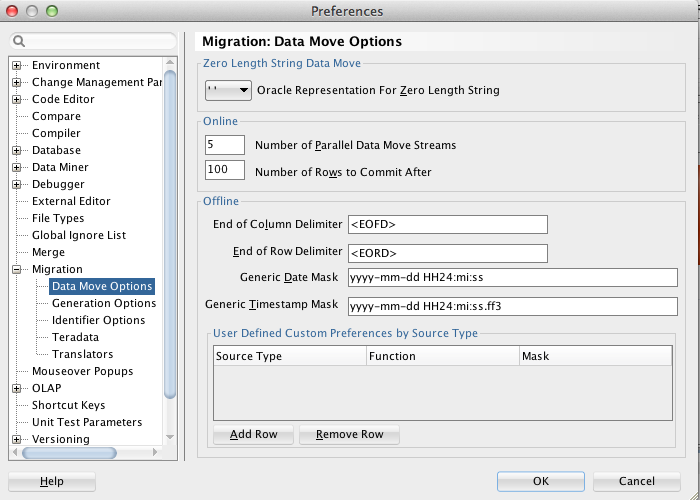Screen dimensions: 700x500
Task: Click tree scroll up arrow
Action: pos(170,62)
